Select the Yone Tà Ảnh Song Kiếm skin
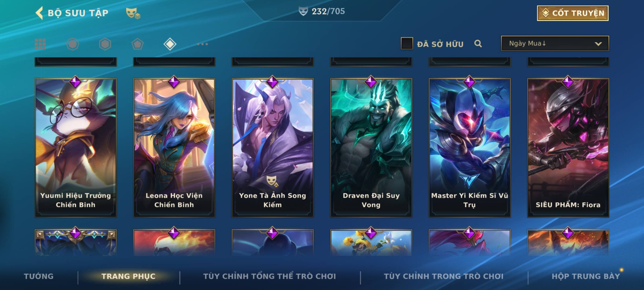This screenshot has width=644, height=290. [x=273, y=148]
